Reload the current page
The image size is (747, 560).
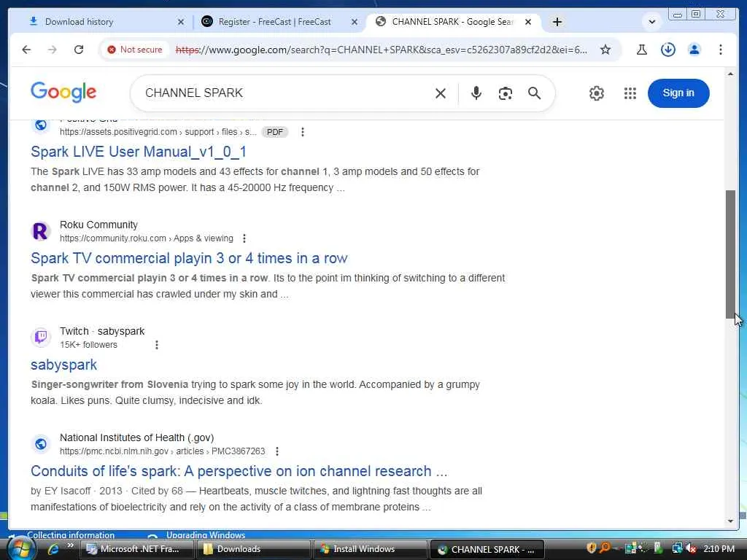click(79, 50)
